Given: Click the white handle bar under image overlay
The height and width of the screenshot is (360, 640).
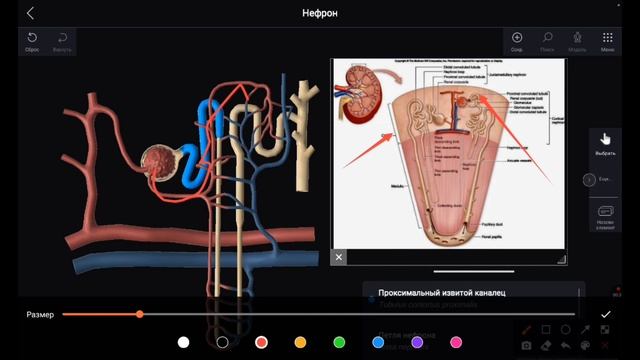Looking at the screenshot, I should (x=474, y=271).
